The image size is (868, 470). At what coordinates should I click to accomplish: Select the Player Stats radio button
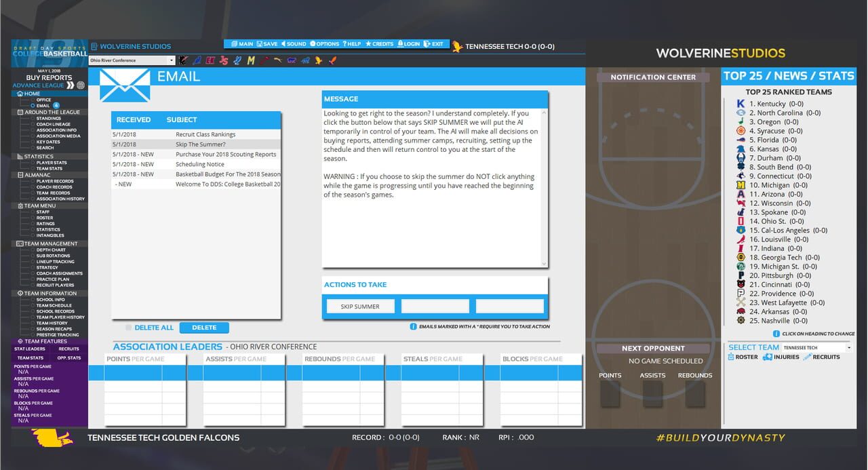tap(32, 163)
